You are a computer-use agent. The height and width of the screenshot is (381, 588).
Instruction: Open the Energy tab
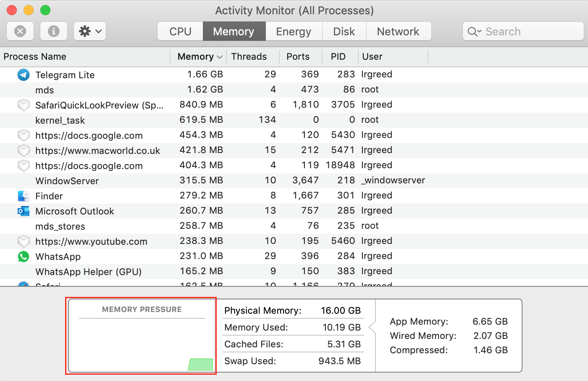(294, 32)
